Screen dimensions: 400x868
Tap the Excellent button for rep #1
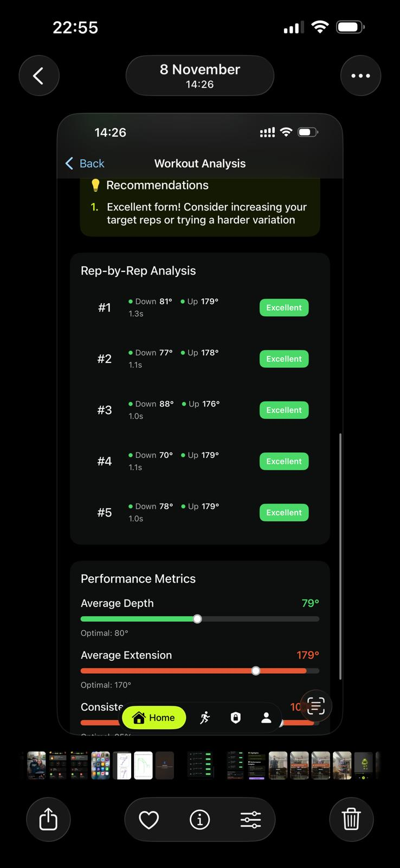click(x=283, y=308)
